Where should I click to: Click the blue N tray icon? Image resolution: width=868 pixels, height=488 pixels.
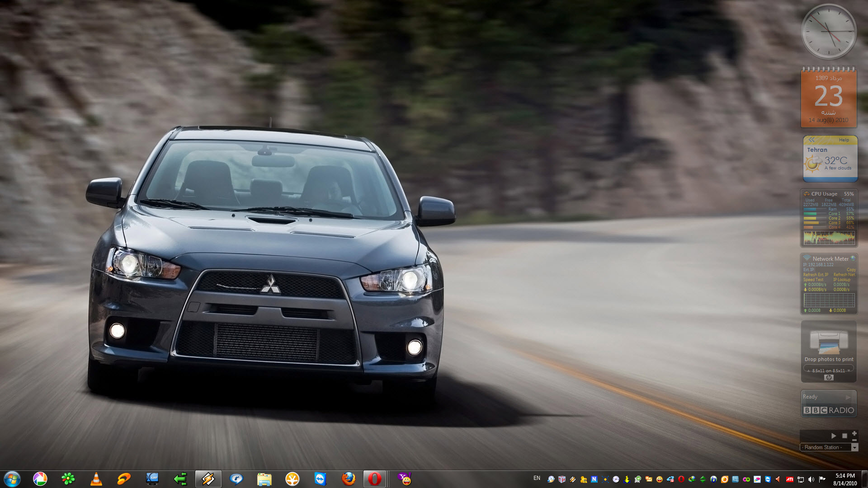point(594,479)
